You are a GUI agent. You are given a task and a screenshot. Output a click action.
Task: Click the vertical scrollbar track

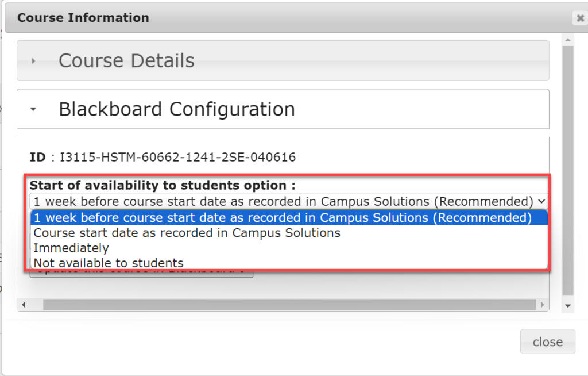pos(568,172)
